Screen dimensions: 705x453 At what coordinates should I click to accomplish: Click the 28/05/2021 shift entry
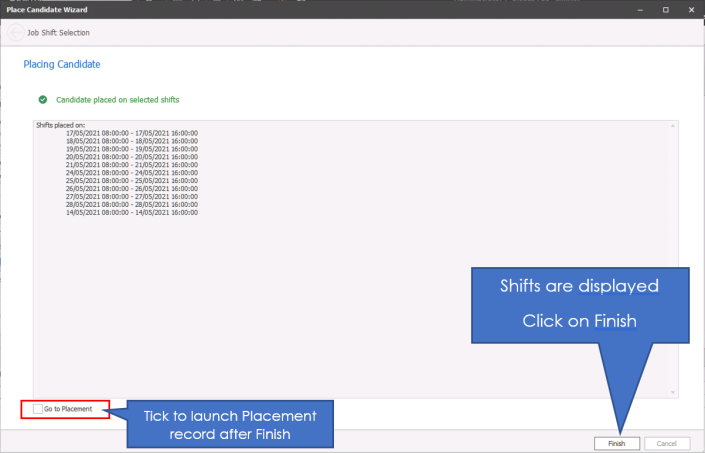point(131,205)
